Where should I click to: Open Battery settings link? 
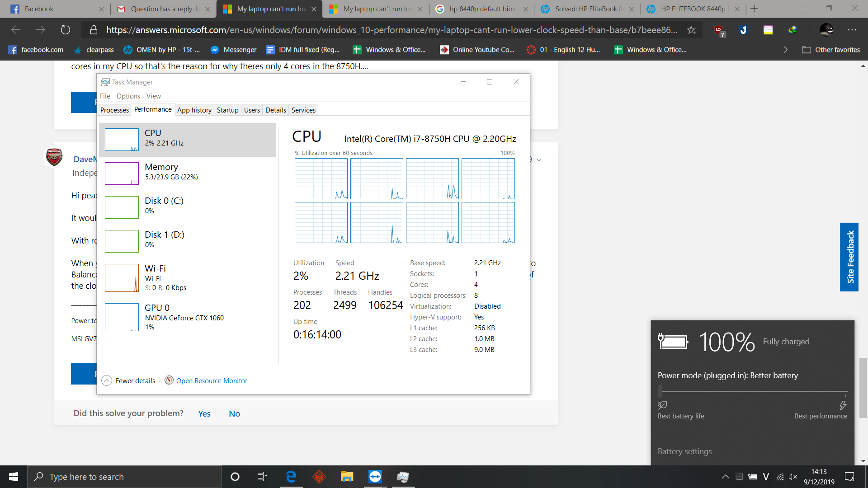(x=684, y=451)
